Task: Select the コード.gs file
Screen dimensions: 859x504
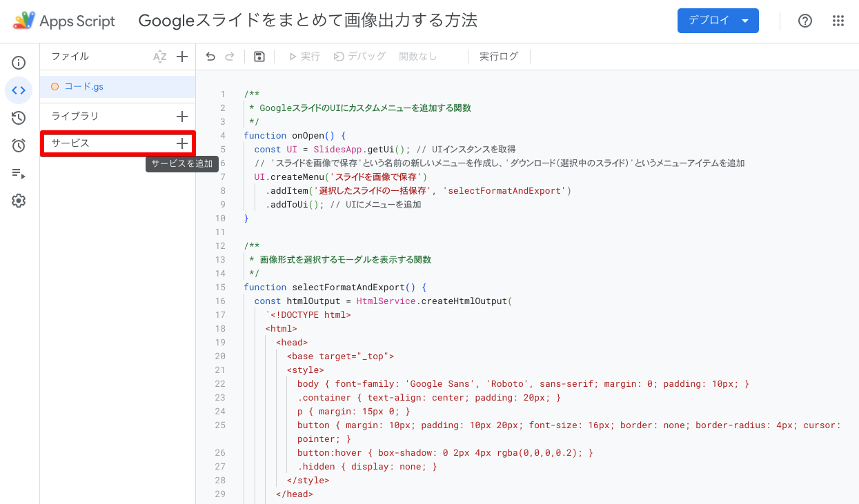Action: [83, 87]
